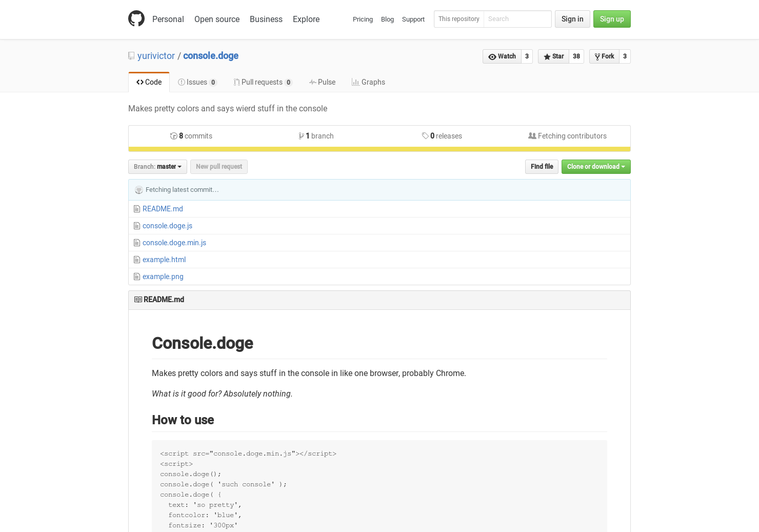Click the yellow language progress bar
The height and width of the screenshot is (532, 759).
(379, 149)
